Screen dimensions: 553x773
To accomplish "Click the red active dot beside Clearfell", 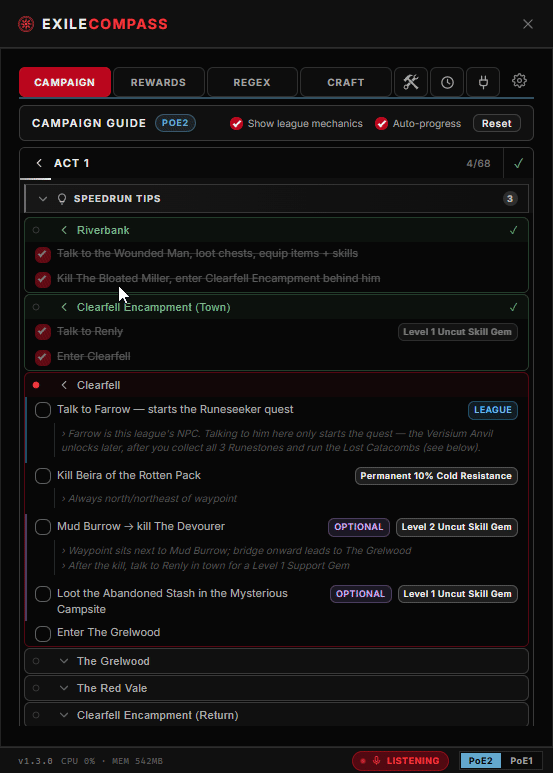I will click(x=36, y=385).
